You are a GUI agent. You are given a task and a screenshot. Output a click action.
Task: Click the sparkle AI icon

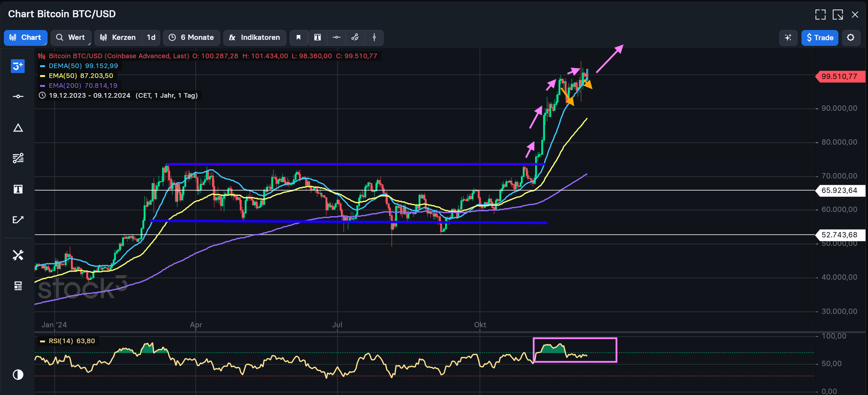point(788,38)
